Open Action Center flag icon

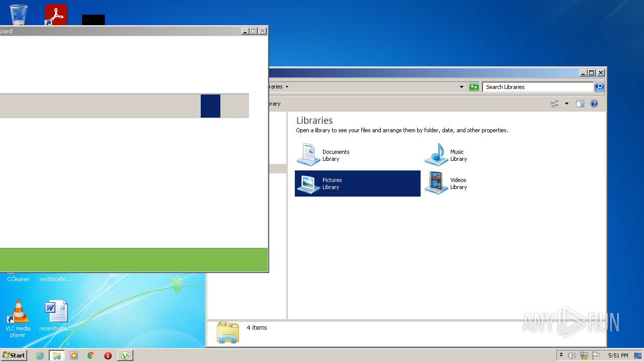(596, 355)
